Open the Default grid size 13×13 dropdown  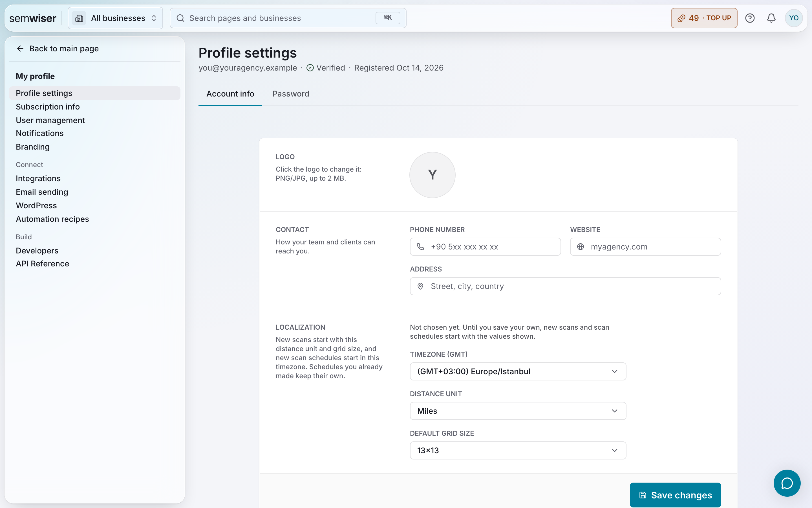pyautogui.click(x=518, y=450)
